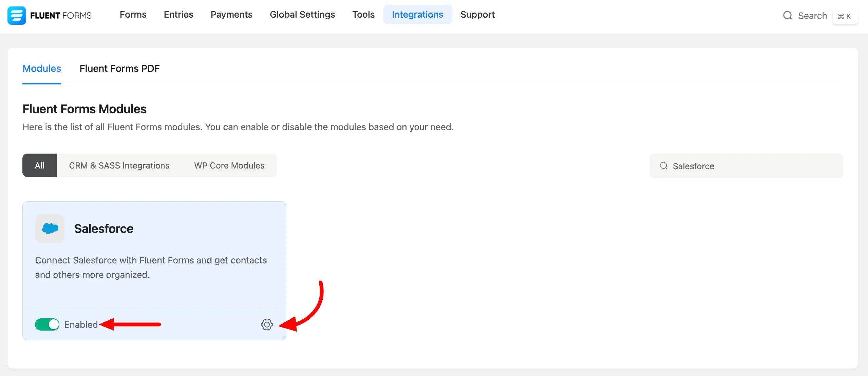This screenshot has height=376, width=868.
Task: Open Salesforce module settings via the gear icon
Action: (267, 324)
